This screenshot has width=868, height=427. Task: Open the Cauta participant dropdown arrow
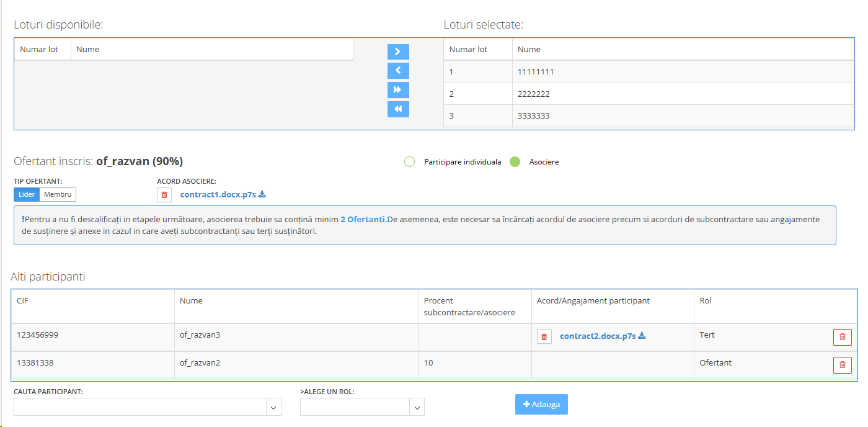tap(273, 407)
